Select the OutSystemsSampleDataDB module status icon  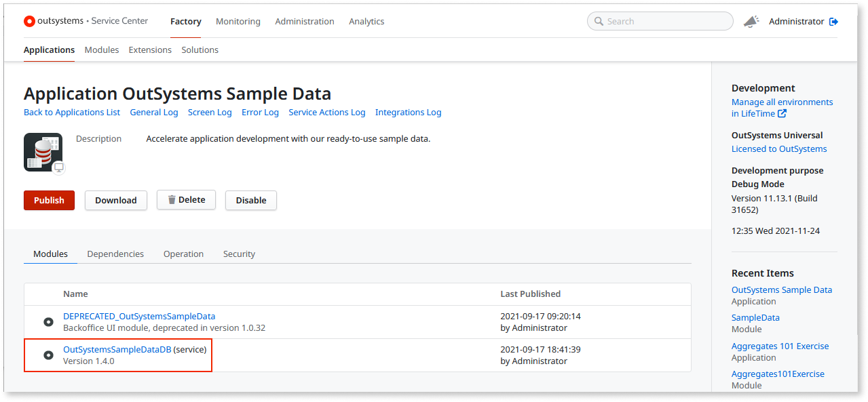coord(48,355)
